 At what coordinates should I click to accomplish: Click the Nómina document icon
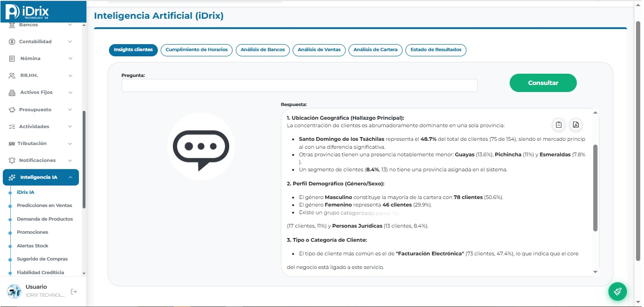[12, 59]
